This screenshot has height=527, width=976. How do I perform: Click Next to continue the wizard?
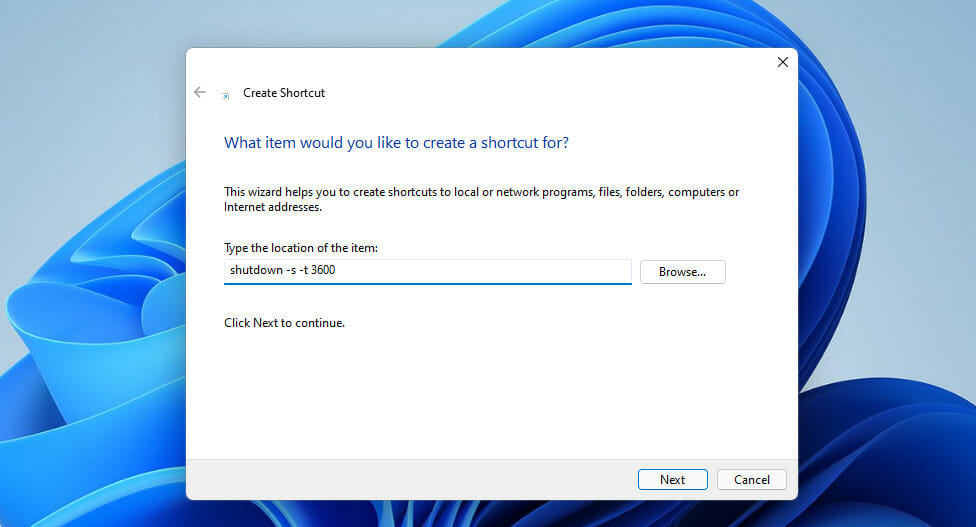pyautogui.click(x=672, y=480)
